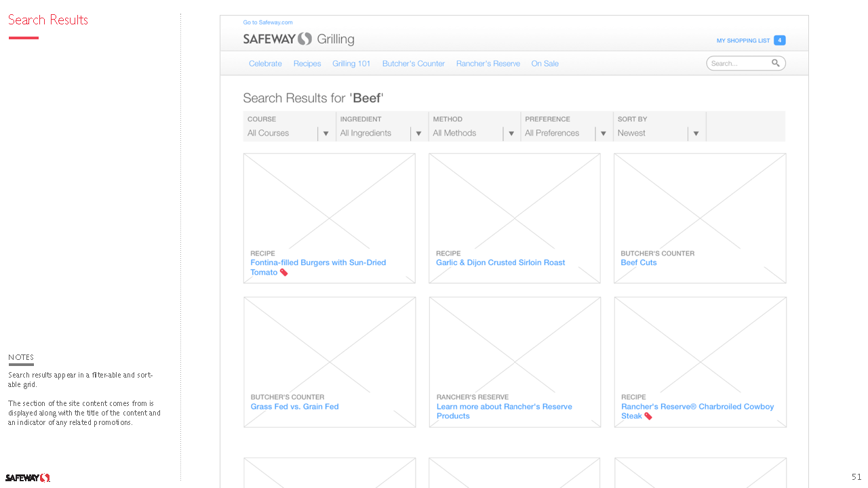868x488 pixels.
Task: Click the COURSE filter label
Action: click(x=262, y=119)
